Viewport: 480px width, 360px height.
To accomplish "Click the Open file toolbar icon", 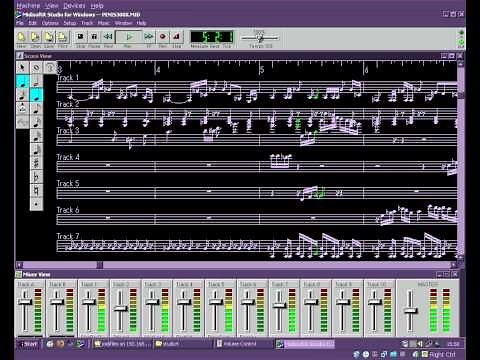I will pyautogui.click(x=35, y=37).
